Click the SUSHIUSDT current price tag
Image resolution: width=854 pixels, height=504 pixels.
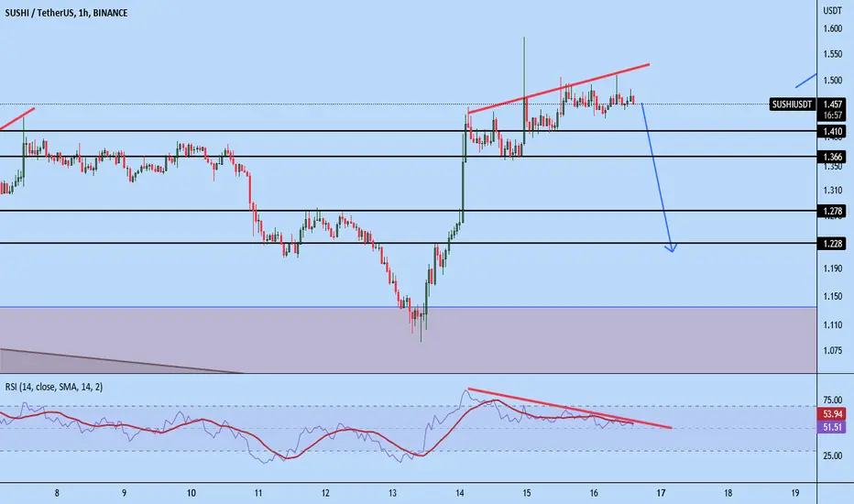point(793,104)
